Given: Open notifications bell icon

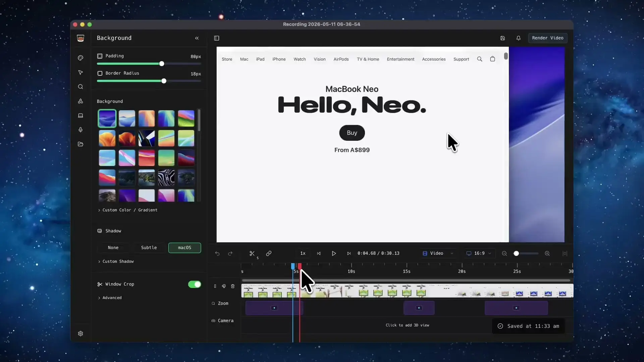Looking at the screenshot, I should (x=518, y=38).
